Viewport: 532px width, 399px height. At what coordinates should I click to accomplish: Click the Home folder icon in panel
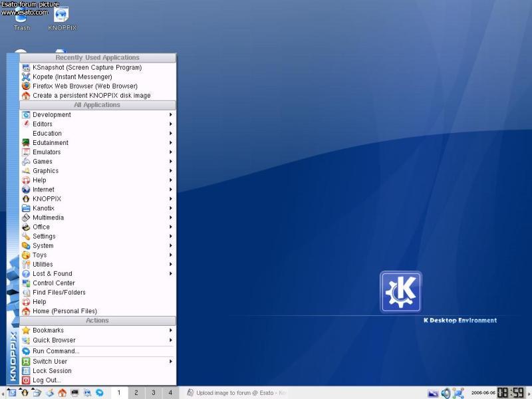pyautogui.click(x=62, y=392)
